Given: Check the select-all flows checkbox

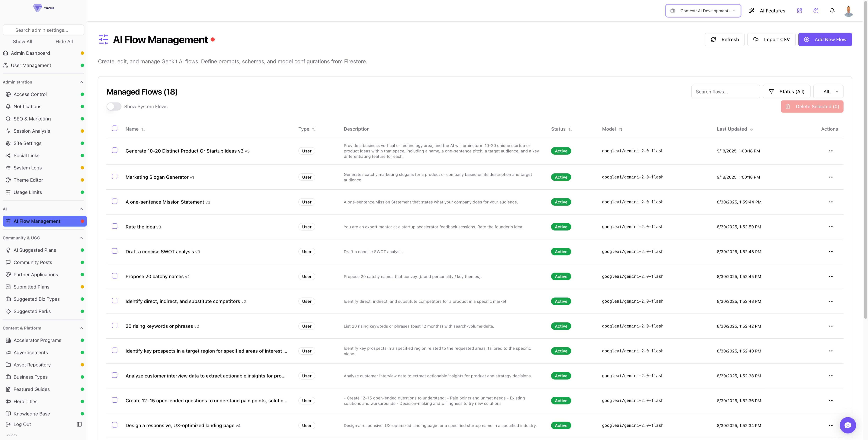Looking at the screenshot, I should (x=115, y=128).
